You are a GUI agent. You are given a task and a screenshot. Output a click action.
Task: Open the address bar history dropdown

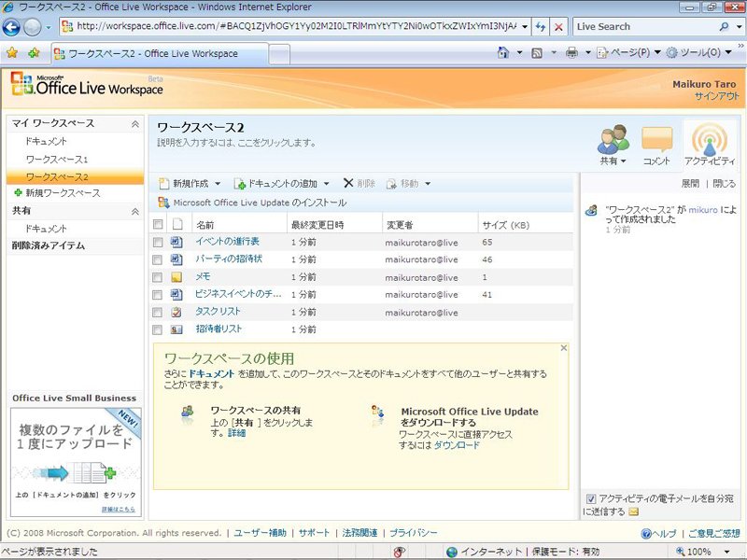point(525,27)
